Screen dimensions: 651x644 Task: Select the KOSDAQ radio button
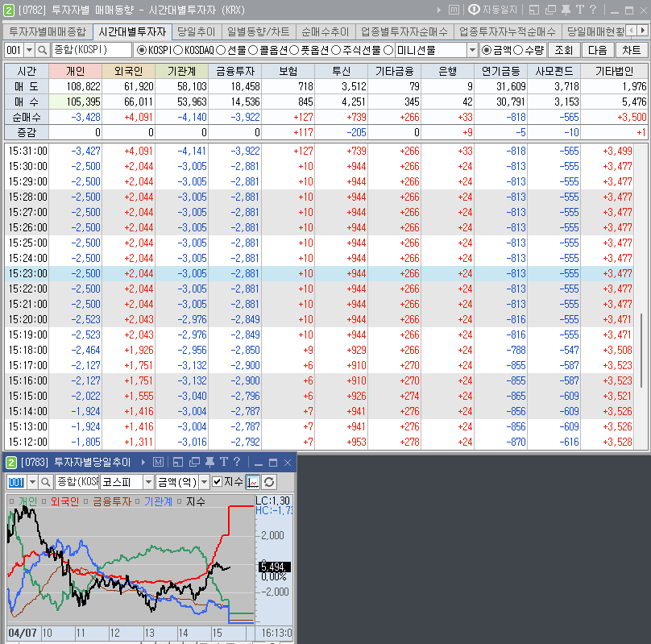pos(178,50)
